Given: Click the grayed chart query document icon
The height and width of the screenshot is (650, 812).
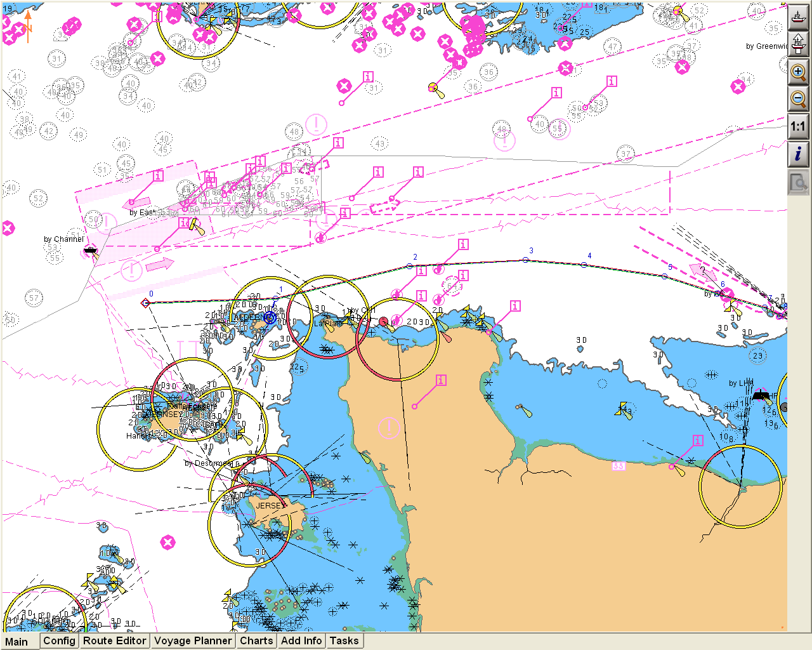Looking at the screenshot, I should pyautogui.click(x=798, y=183).
